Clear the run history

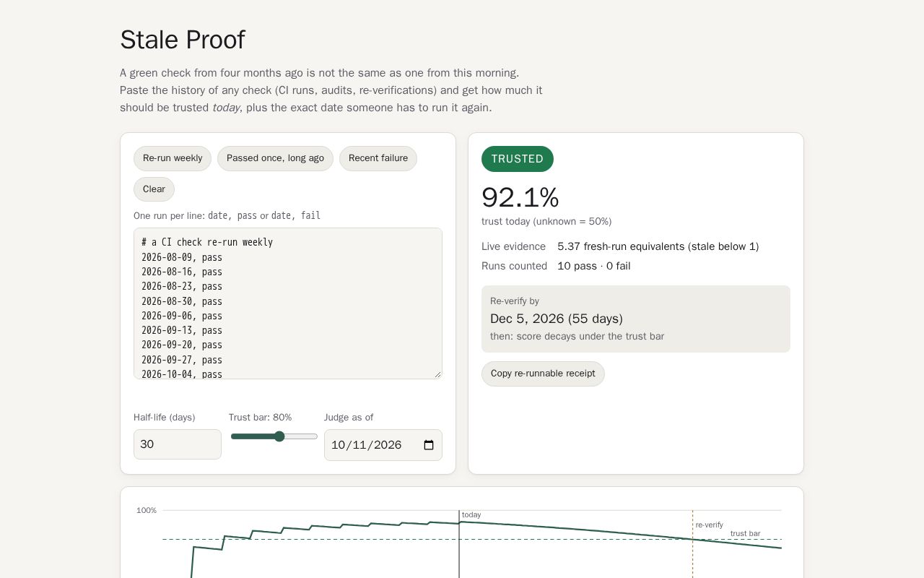154,189
